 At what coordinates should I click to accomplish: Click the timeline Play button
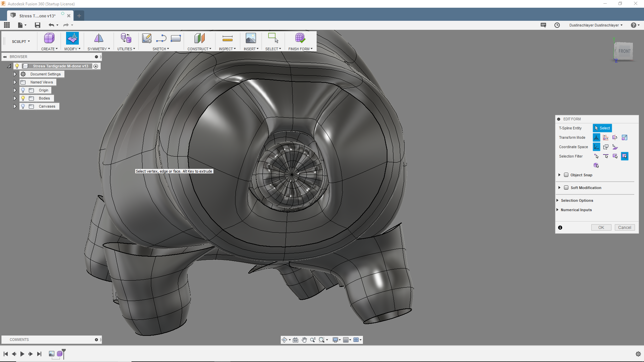click(22, 354)
